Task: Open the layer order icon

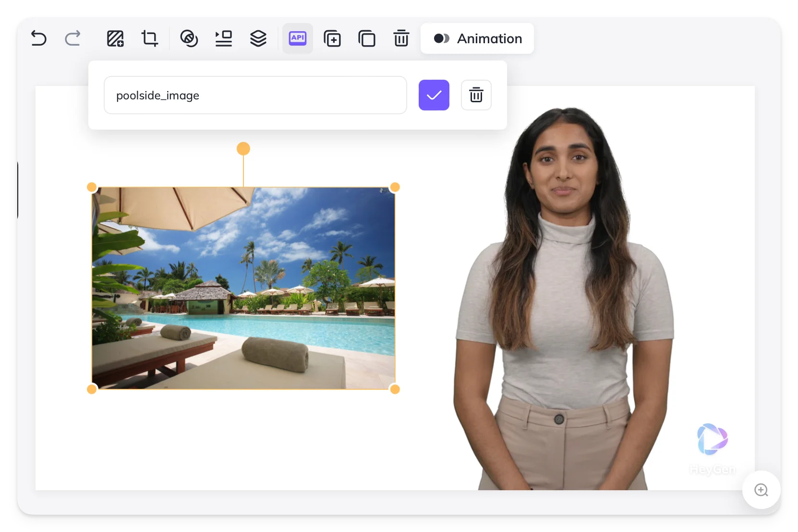Action: point(258,38)
